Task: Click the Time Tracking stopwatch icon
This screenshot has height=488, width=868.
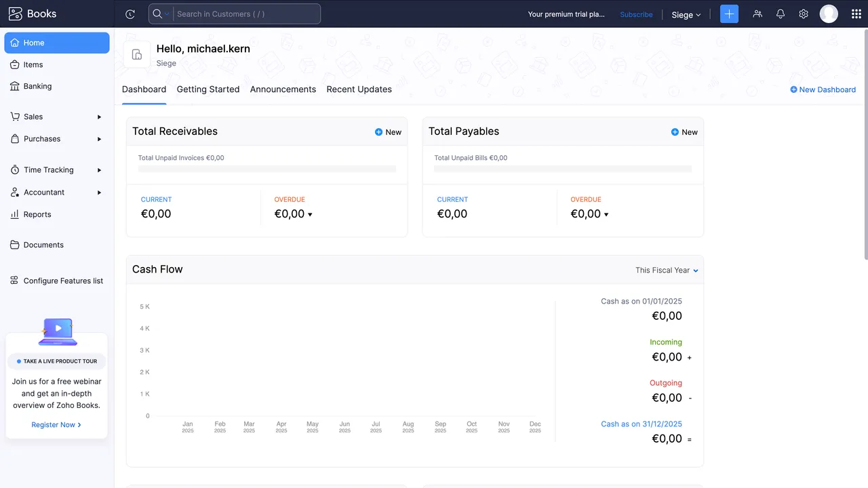Action: (15, 170)
